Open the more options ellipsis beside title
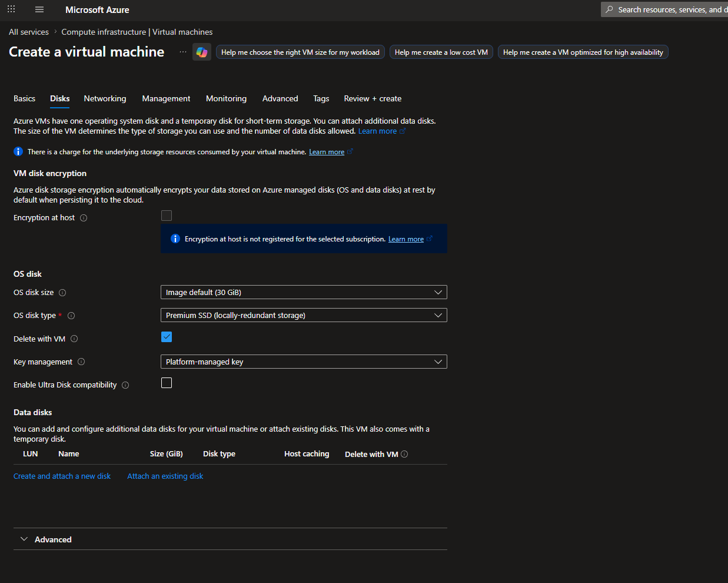The height and width of the screenshot is (583, 728). (183, 52)
